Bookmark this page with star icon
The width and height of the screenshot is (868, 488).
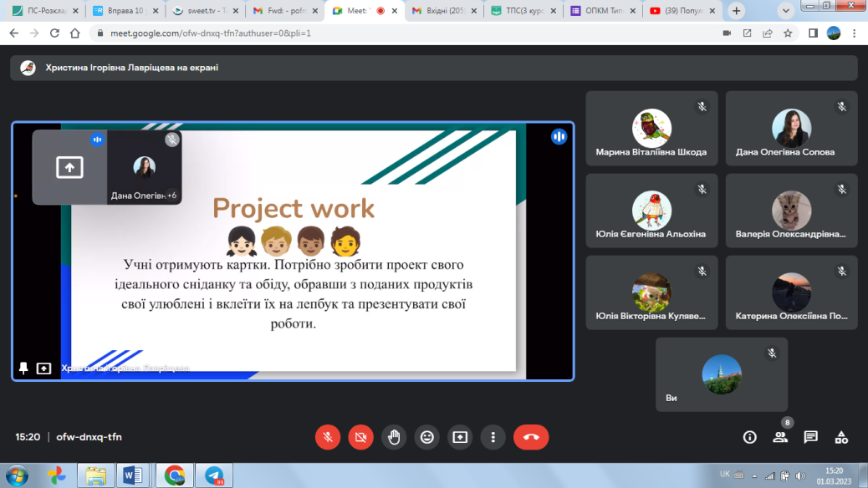[x=788, y=33]
